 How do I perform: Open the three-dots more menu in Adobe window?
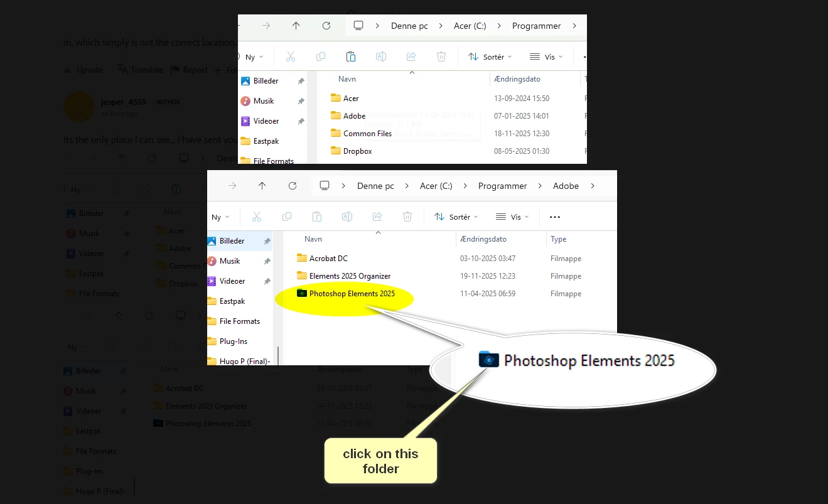pyautogui.click(x=554, y=217)
